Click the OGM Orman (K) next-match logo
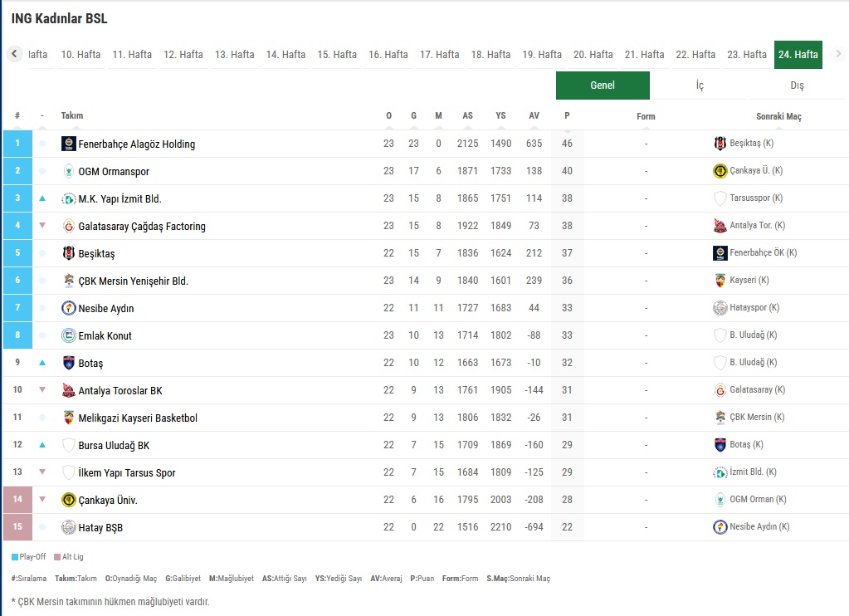The width and height of the screenshot is (849, 616). 720,500
